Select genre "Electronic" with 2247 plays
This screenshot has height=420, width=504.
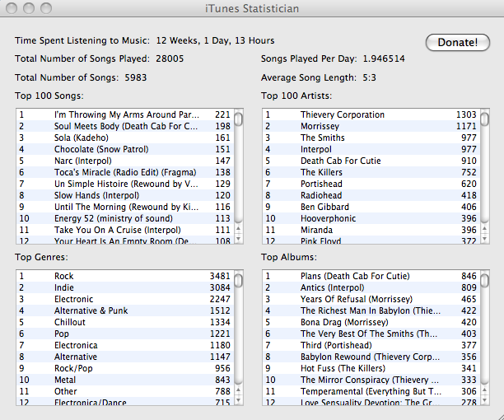coord(125,299)
